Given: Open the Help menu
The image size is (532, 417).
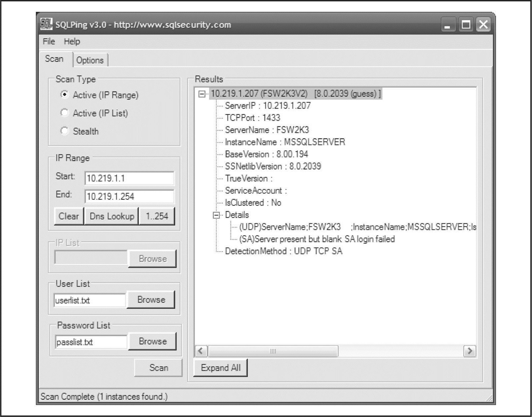Looking at the screenshot, I should pyautogui.click(x=72, y=41).
